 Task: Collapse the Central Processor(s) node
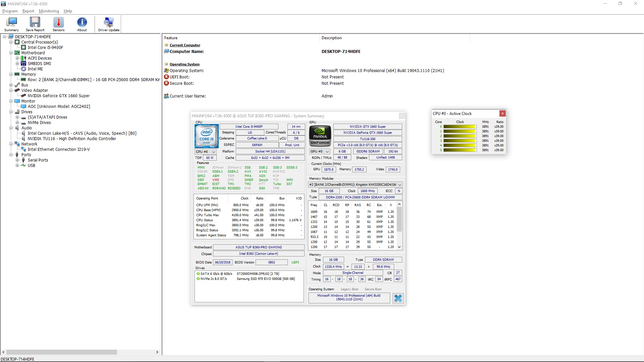(x=11, y=42)
